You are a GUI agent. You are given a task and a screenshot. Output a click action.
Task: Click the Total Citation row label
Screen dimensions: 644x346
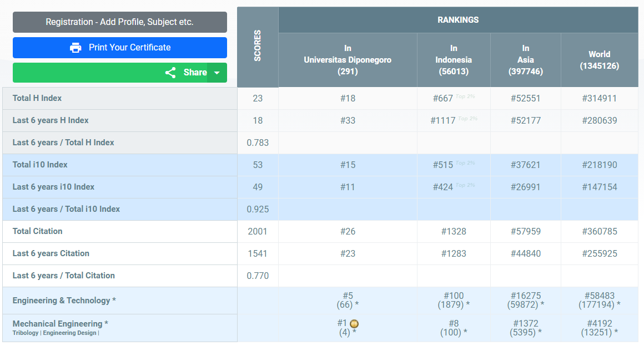[38, 231]
